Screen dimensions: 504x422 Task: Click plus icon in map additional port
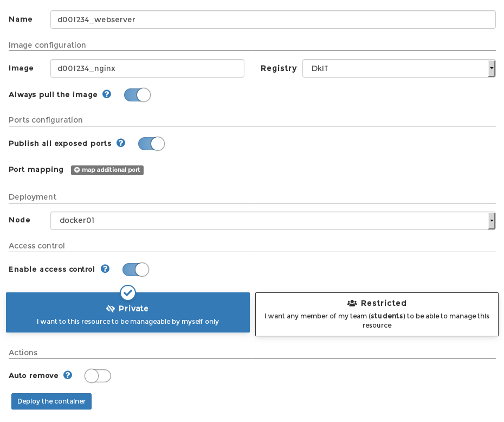point(77,170)
